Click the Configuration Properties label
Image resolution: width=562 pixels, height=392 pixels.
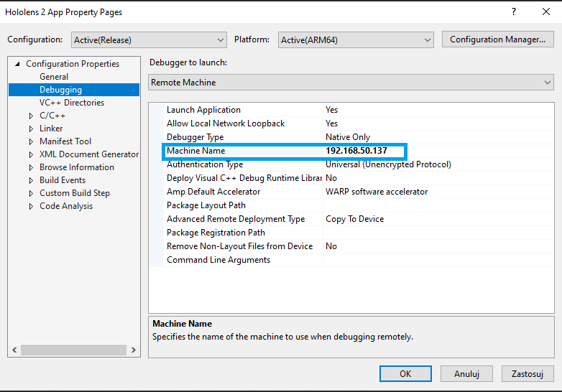[73, 64]
